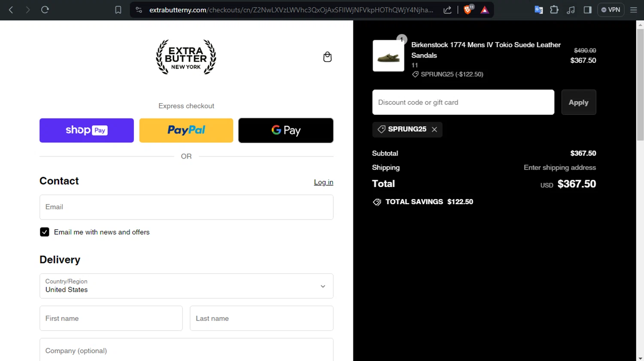Click the Express checkout heading
The image size is (644, 361).
pyautogui.click(x=186, y=106)
